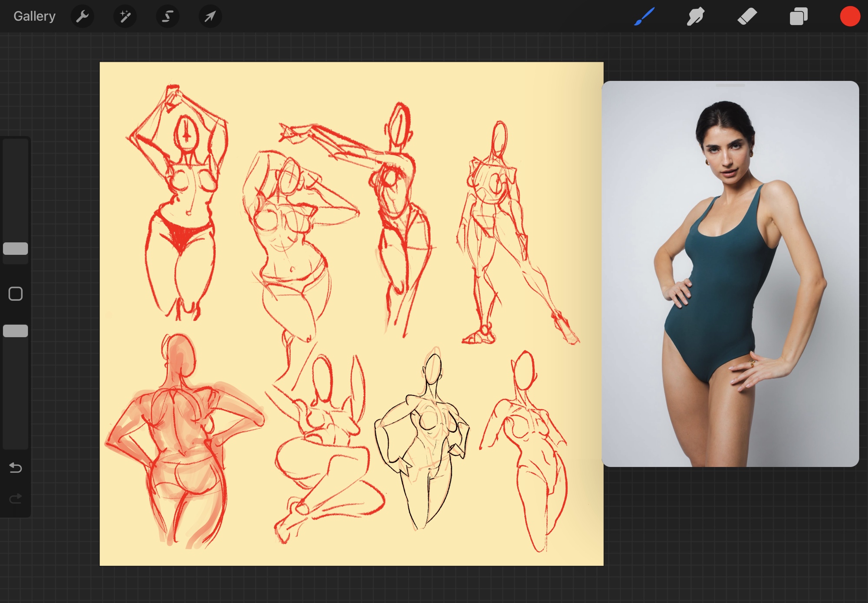This screenshot has width=868, height=603.
Task: Return to the Gallery
Action: [x=34, y=16]
